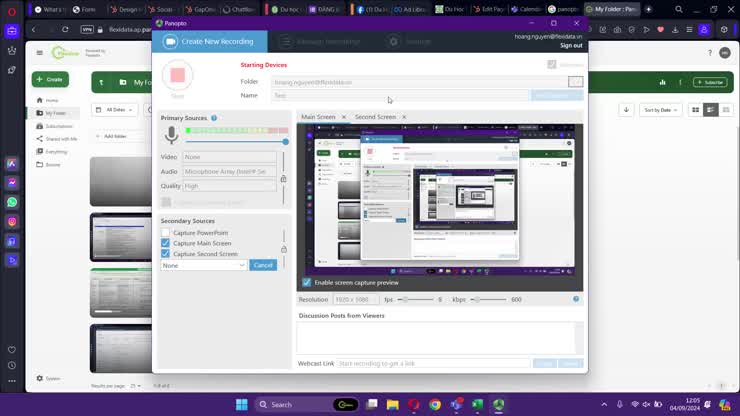The width and height of the screenshot is (740, 416).
Task: Click the heart bookmarks icon in the Opera sidebar
Action: click(x=12, y=349)
